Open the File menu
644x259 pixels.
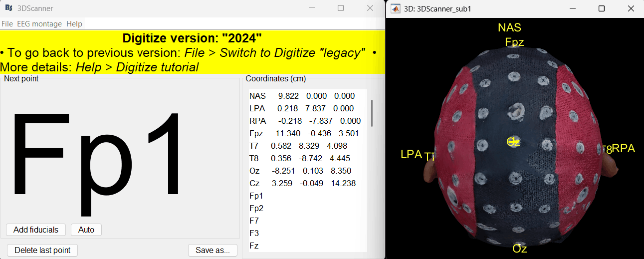pos(7,24)
